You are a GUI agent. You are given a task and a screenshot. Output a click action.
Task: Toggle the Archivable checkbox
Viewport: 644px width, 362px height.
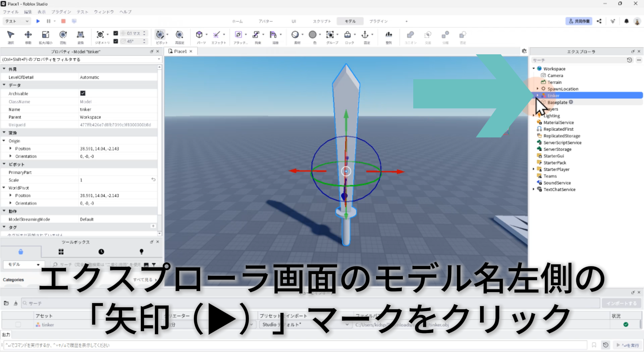pyautogui.click(x=83, y=93)
